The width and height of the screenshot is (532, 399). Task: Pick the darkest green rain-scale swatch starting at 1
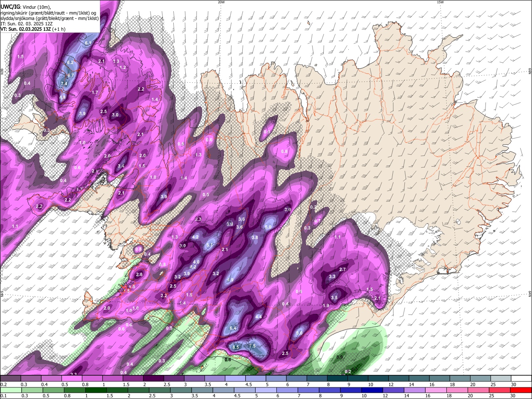point(95,390)
